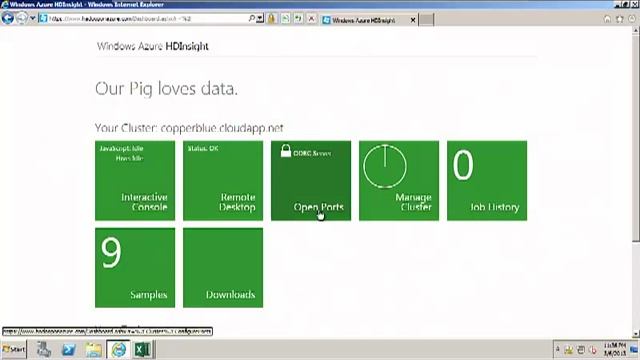Click the cluster clock gauge icon
Image resolution: width=640 pixels, height=360 pixels.
pyautogui.click(x=385, y=166)
